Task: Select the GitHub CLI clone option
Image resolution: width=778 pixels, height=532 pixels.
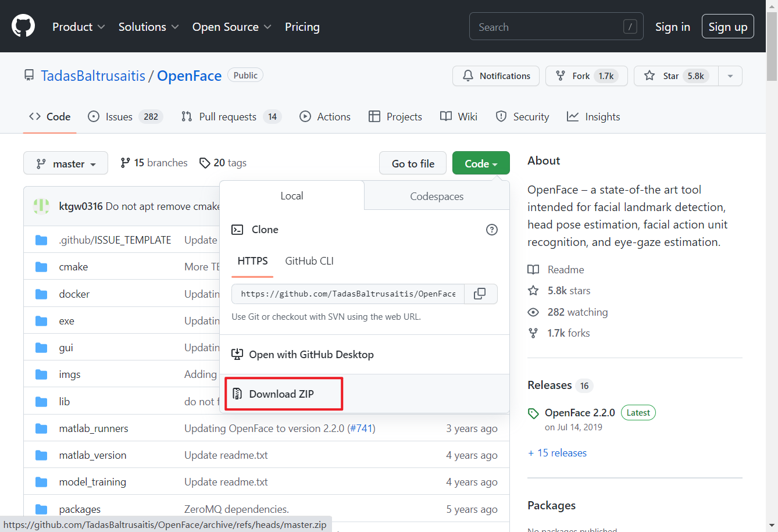Action: click(x=309, y=261)
